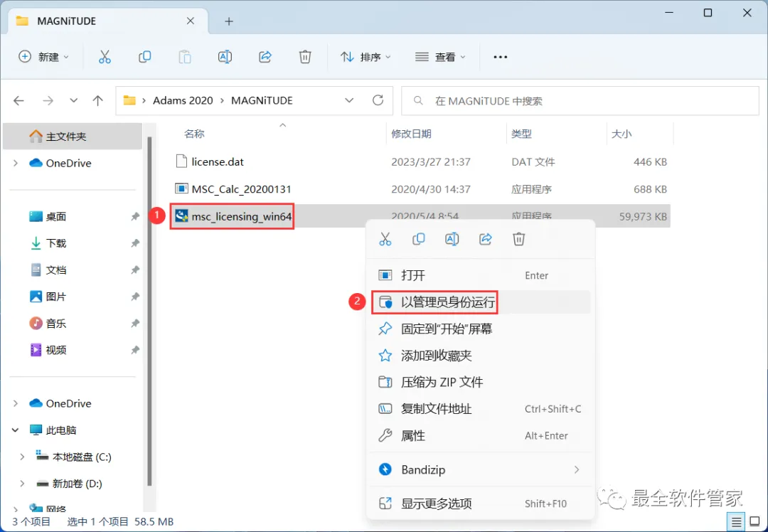This screenshot has height=532, width=768.
Task: Choose 以管理员身份运行 in context menu
Action: [x=480, y=302]
